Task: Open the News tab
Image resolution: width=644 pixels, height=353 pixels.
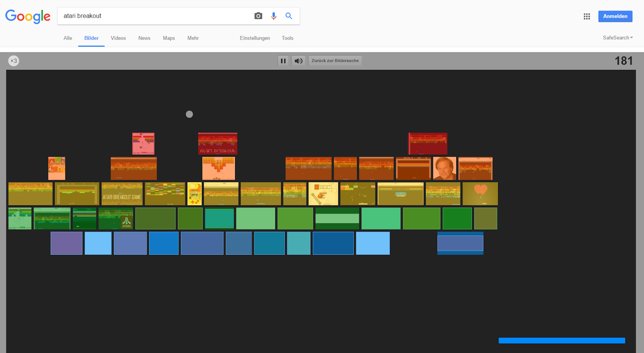Action: [144, 38]
